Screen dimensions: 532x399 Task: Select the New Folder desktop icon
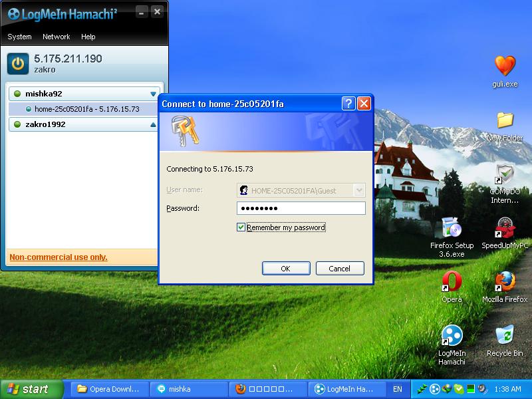point(505,126)
